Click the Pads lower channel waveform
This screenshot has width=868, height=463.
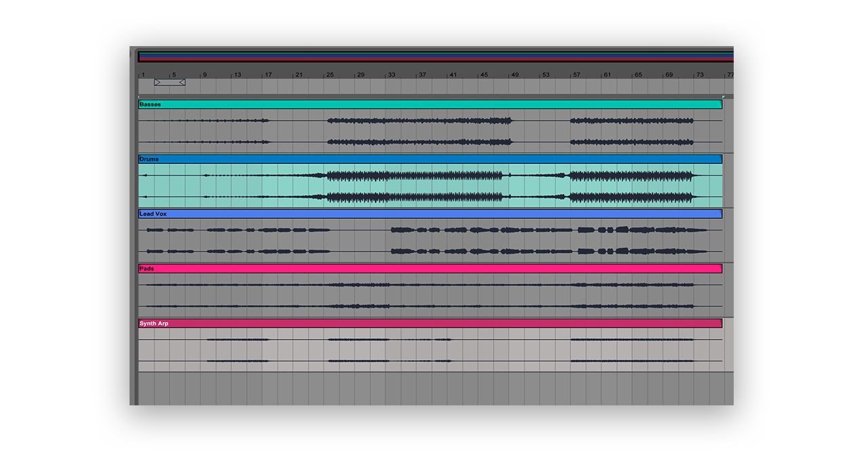click(x=431, y=306)
